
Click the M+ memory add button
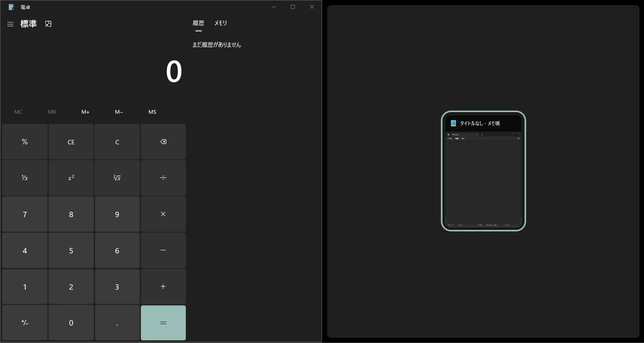click(86, 112)
